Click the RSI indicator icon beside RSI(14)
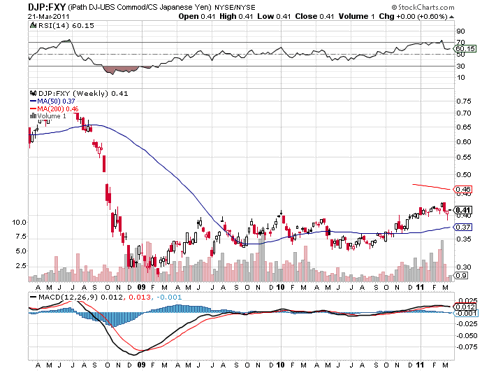Viewport: 489px width, 371px height. pos(33,25)
